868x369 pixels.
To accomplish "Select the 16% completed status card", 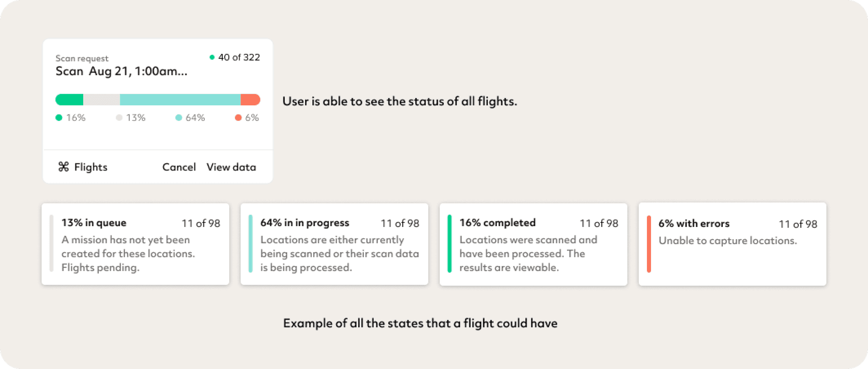I will coord(533,244).
